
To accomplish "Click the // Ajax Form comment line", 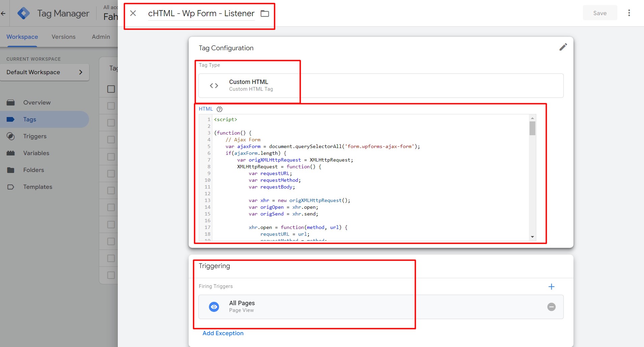I will tap(243, 140).
